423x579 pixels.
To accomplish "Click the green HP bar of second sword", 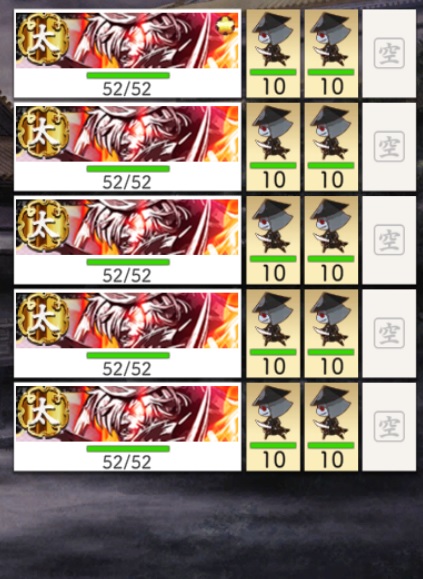I will click(128, 169).
